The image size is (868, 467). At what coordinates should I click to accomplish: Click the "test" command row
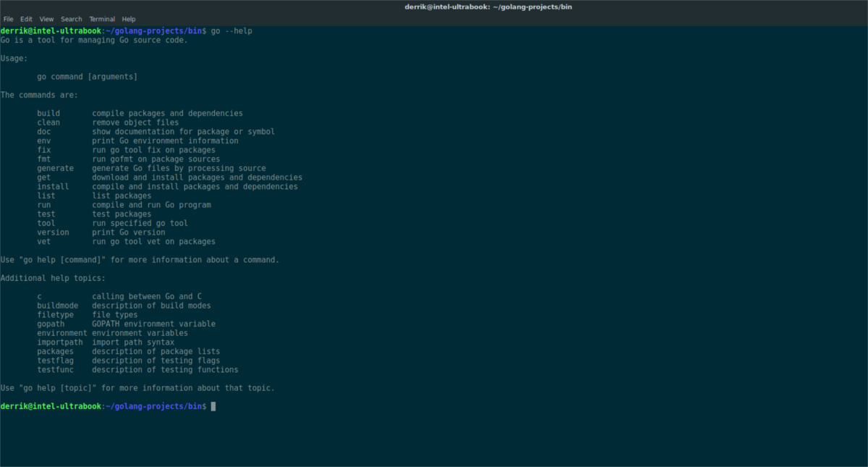(x=94, y=214)
